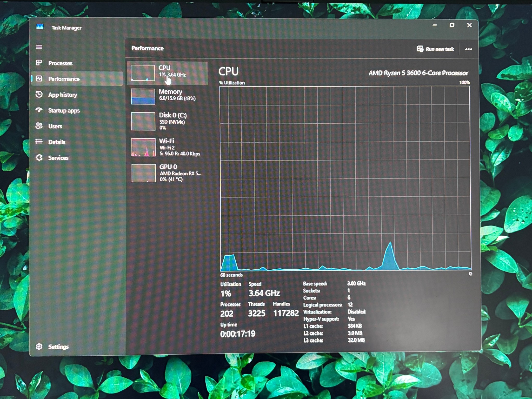
Task: Click the AMD Ryzen 5 3600 processor name
Action: 418,73
